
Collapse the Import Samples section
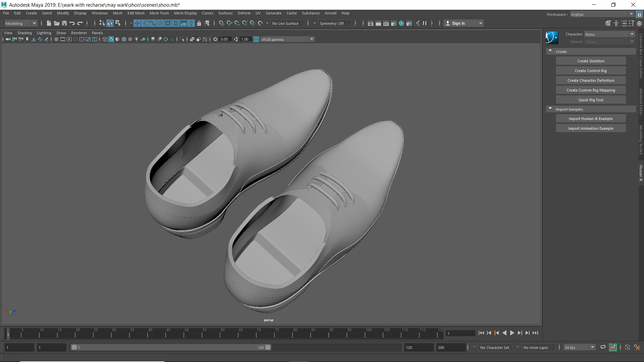[x=550, y=109]
